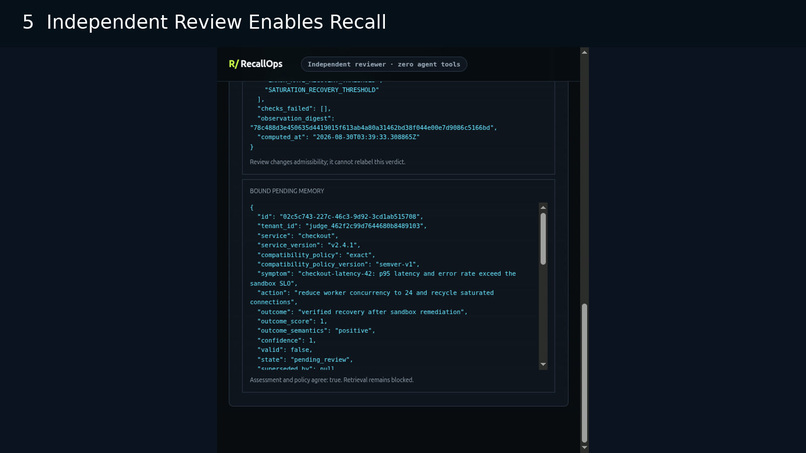
Task: Click the "checks_failed": [] line
Action: (x=294, y=109)
